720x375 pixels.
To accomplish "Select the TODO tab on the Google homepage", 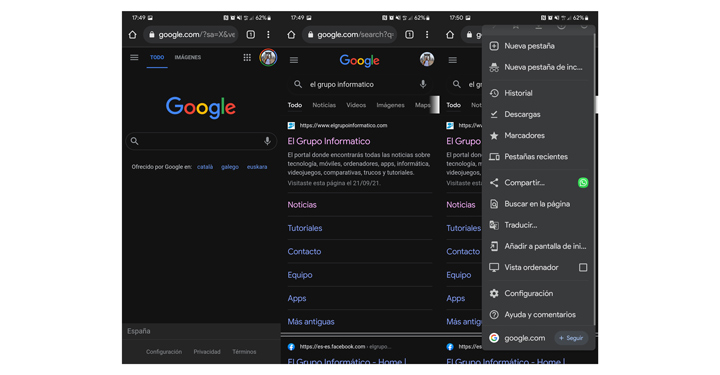I will [x=157, y=57].
